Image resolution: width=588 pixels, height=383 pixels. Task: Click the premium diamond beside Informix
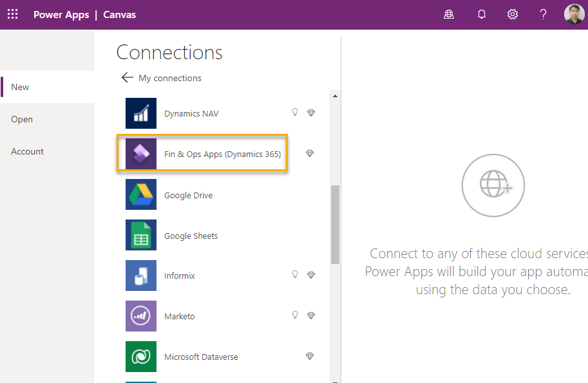(x=311, y=275)
